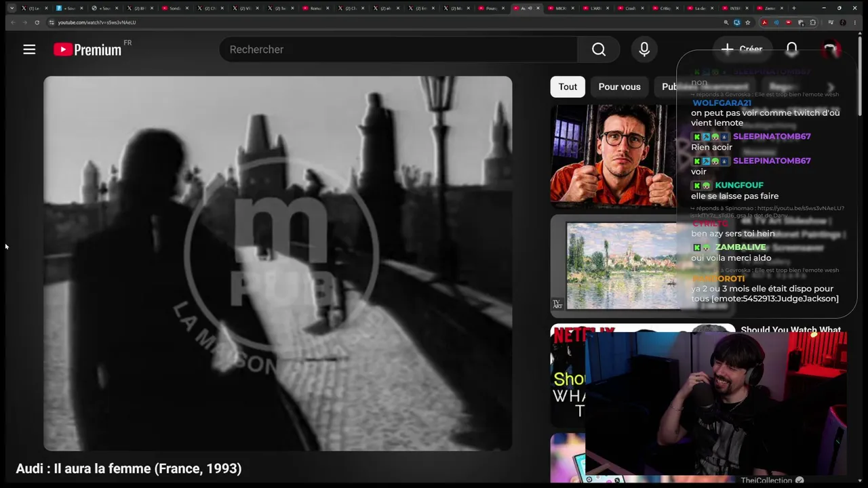Open the Chrome three-dot menu
Image resolution: width=868 pixels, height=488 pixels.
854,22
